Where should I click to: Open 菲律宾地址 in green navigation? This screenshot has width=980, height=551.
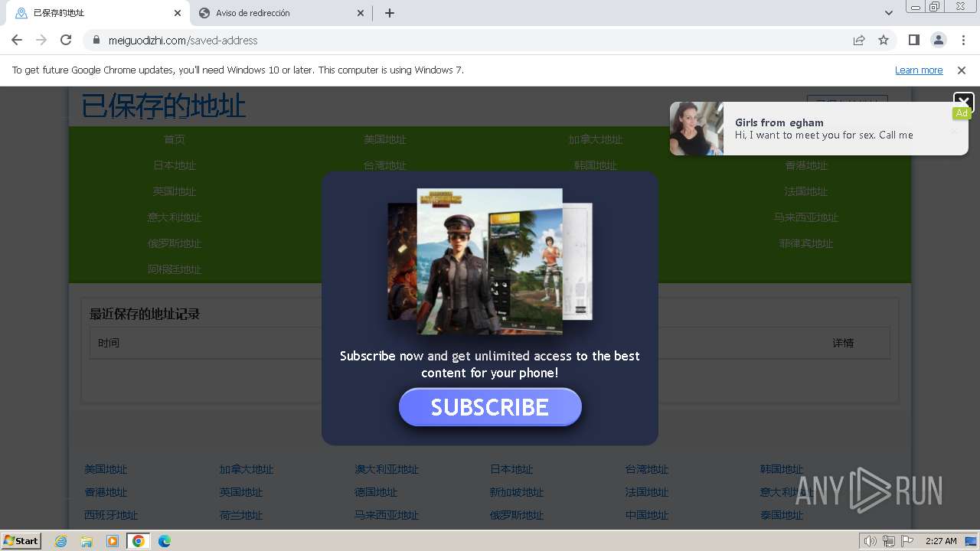[x=806, y=243]
